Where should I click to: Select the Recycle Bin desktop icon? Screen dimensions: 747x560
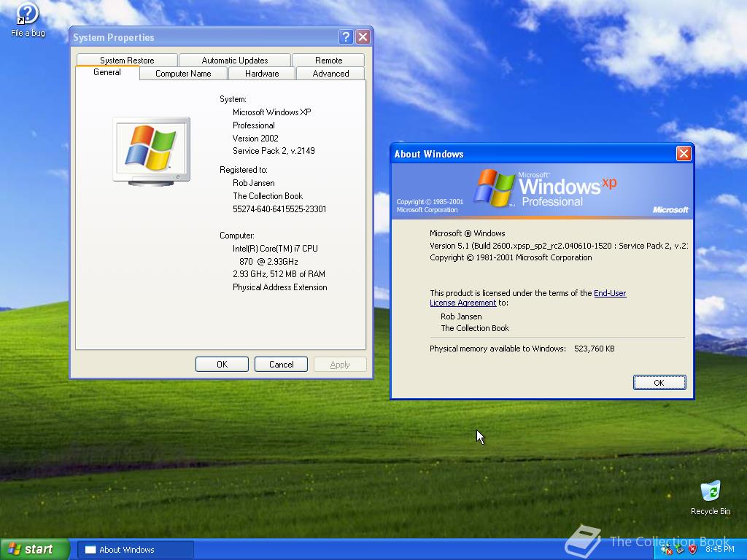coord(711,497)
